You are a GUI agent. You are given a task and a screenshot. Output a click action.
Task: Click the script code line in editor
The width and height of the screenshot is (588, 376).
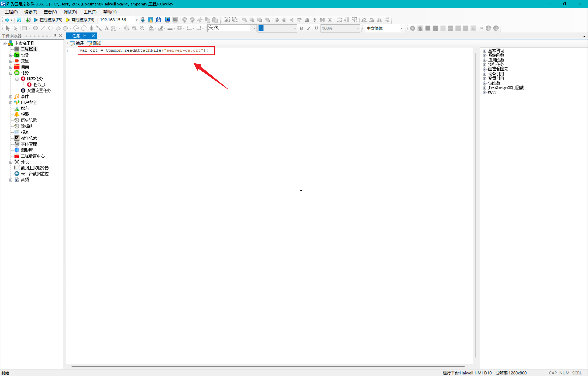[x=144, y=50]
